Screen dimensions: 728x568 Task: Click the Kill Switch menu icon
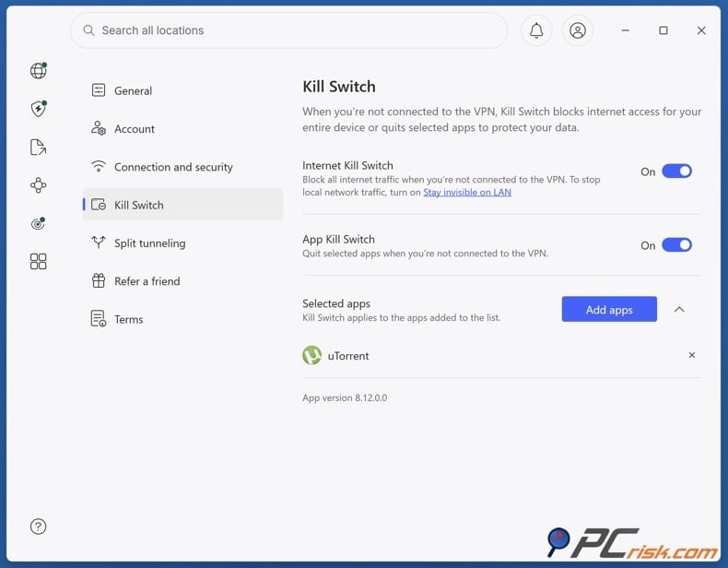point(99,205)
